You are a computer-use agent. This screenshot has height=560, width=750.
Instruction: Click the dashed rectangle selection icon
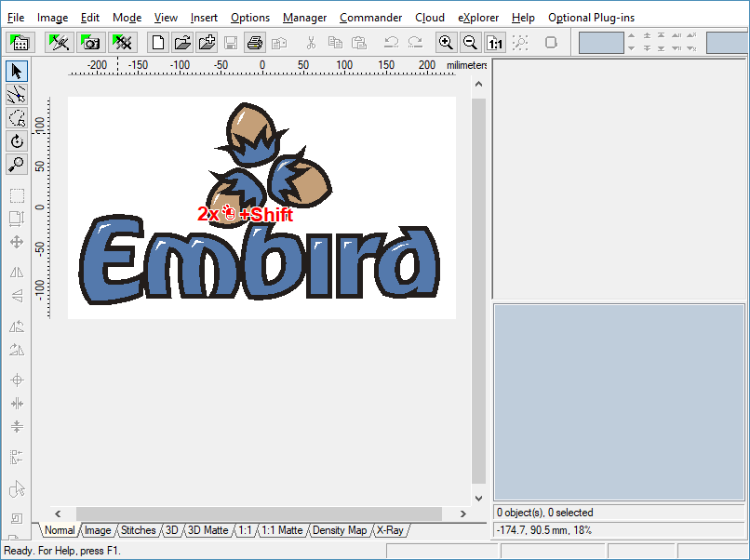17,195
